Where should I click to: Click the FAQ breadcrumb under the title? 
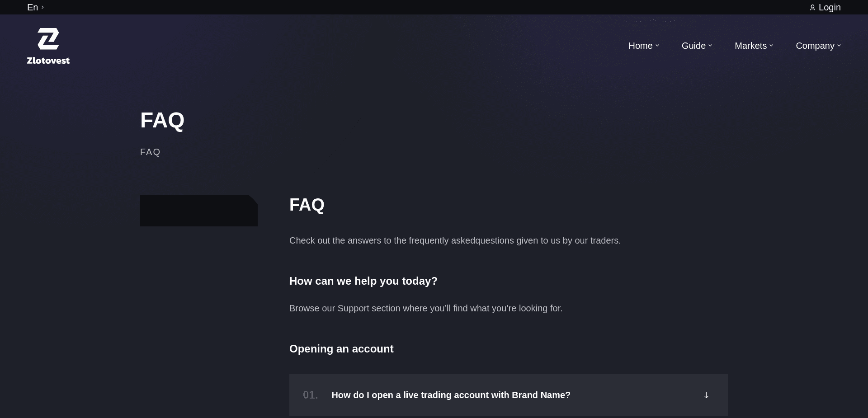click(x=150, y=152)
